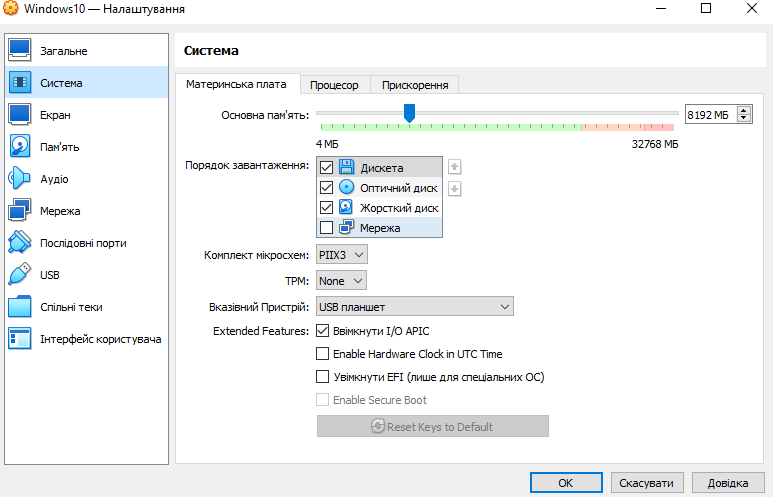Open the Інтерфейс користувача layout icon
This screenshot has height=497, width=773.
20,339
